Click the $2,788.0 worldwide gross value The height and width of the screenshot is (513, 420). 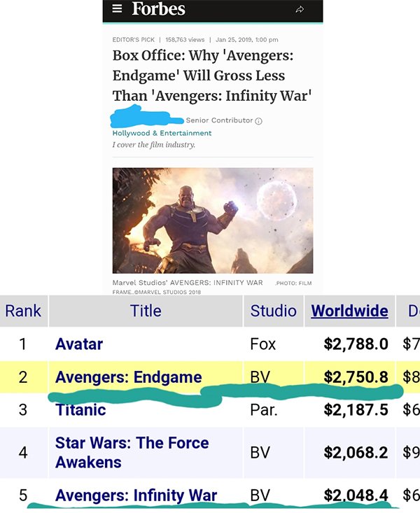(356, 344)
